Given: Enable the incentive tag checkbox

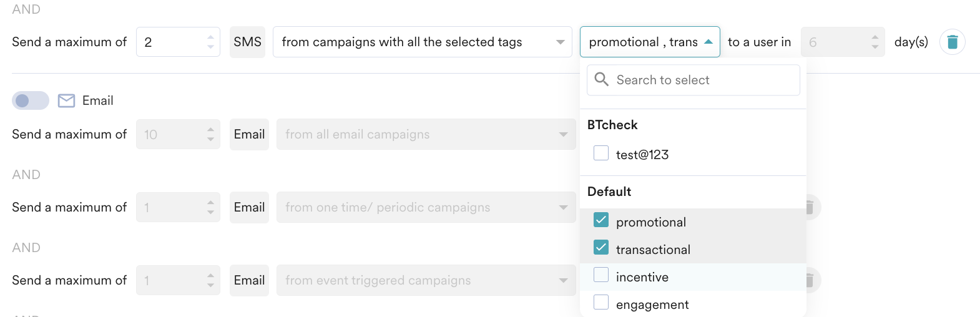Looking at the screenshot, I should (x=601, y=275).
